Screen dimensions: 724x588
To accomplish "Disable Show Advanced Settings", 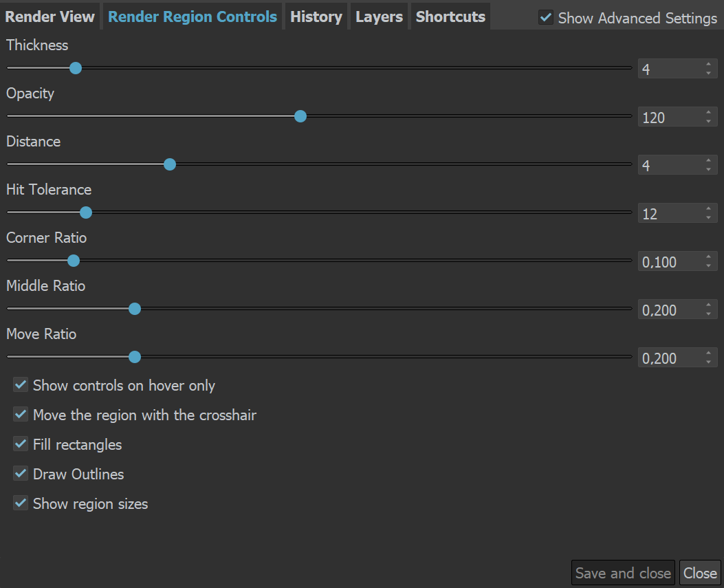I will point(546,18).
